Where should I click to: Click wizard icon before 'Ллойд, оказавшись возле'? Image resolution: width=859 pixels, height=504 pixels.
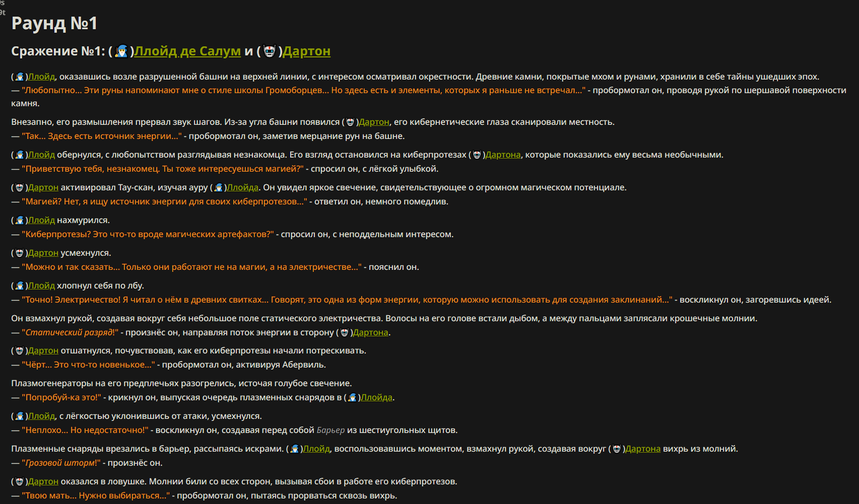[x=20, y=77]
